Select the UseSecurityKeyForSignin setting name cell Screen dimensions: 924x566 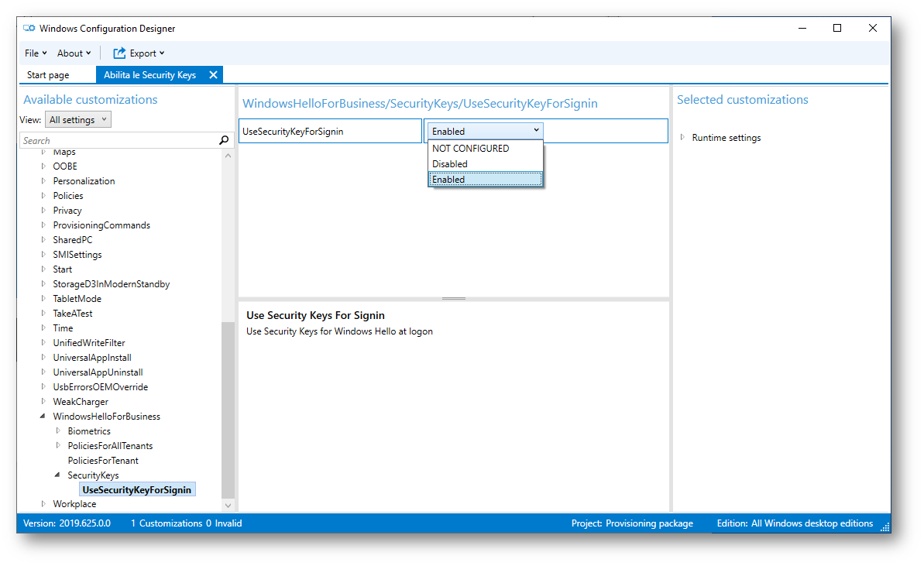pos(330,132)
